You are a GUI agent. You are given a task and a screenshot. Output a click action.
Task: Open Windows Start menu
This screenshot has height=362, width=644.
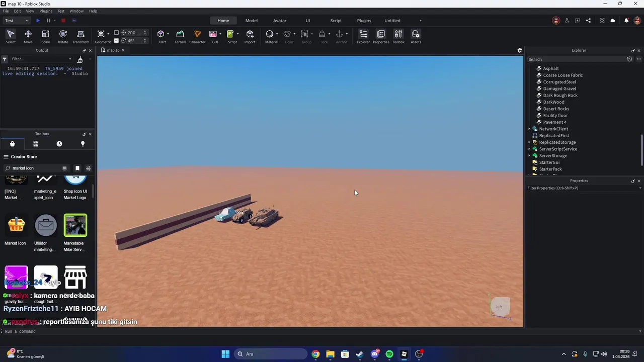click(x=225, y=354)
